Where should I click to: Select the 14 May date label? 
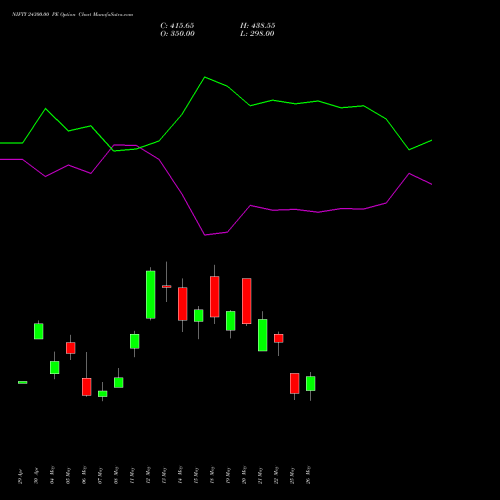[x=180, y=475]
